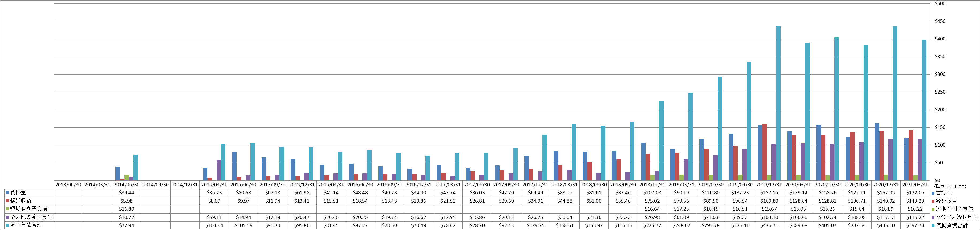Select the $70.49 total cell
Image resolution: width=980 pixels, height=230 pixels.
coord(418,225)
